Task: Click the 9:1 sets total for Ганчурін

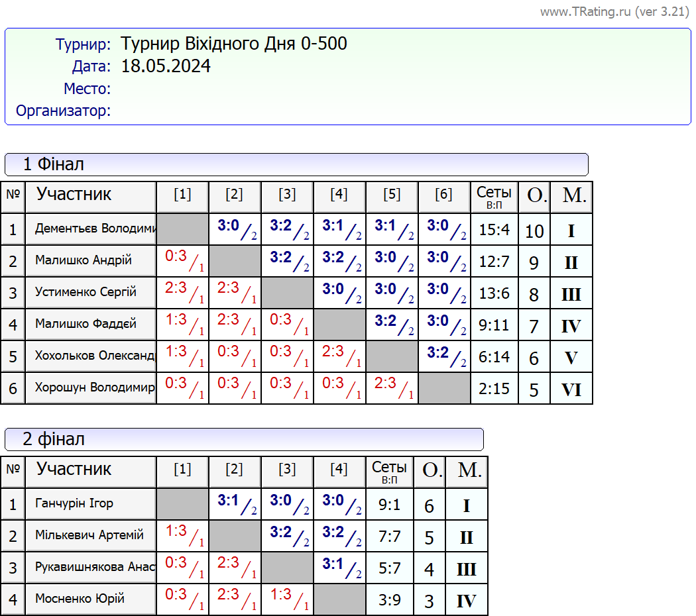Action: click(389, 505)
